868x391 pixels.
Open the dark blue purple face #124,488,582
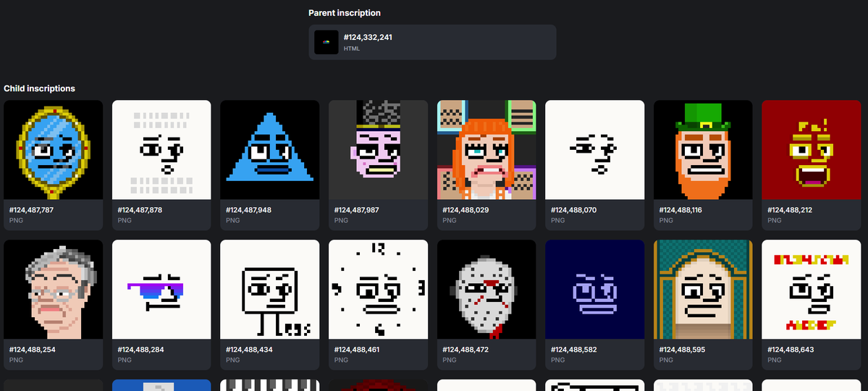[594, 289]
